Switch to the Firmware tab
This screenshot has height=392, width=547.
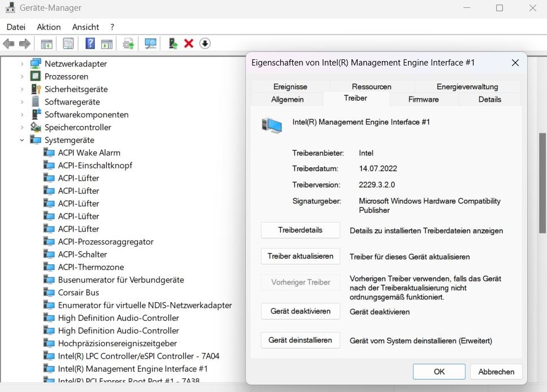tap(423, 99)
